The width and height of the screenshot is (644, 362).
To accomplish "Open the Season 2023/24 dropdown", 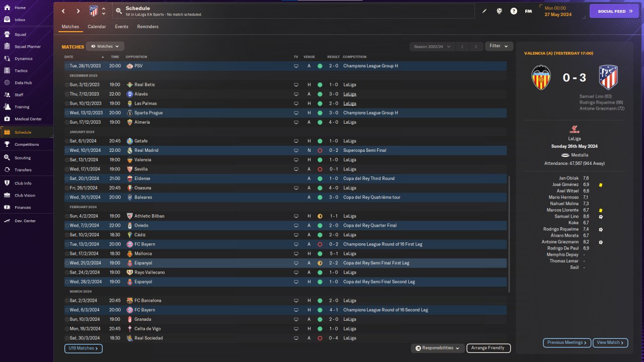I will click(432, 46).
